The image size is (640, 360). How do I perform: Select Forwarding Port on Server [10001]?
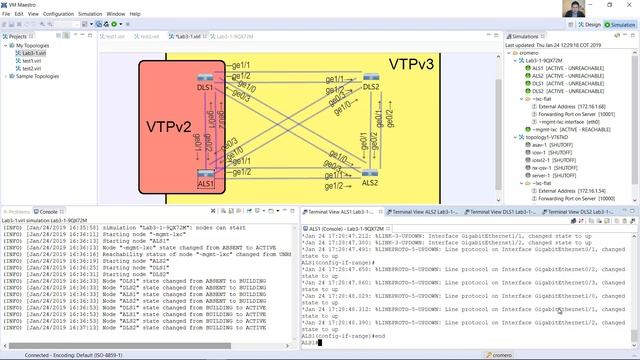point(573,114)
